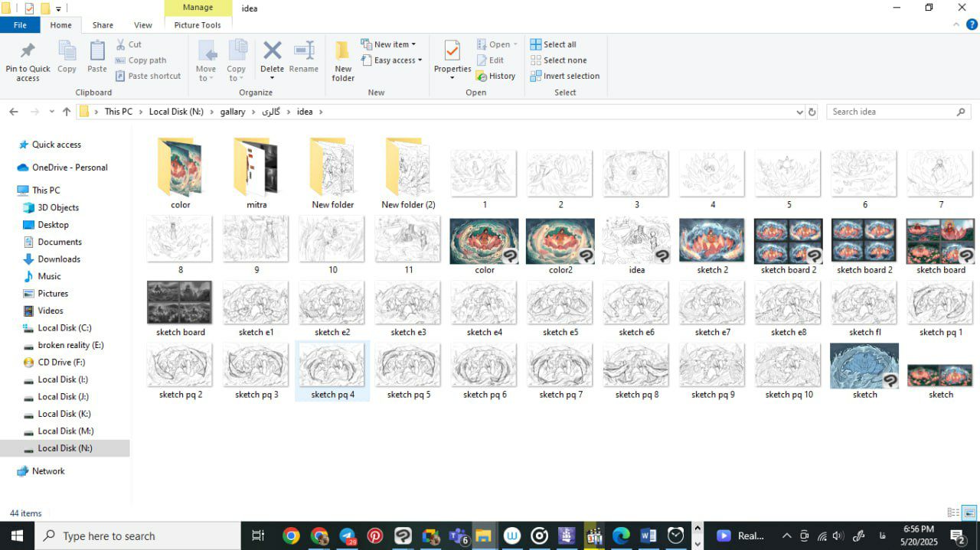Open the View ribbon tab

pyautogui.click(x=143, y=25)
